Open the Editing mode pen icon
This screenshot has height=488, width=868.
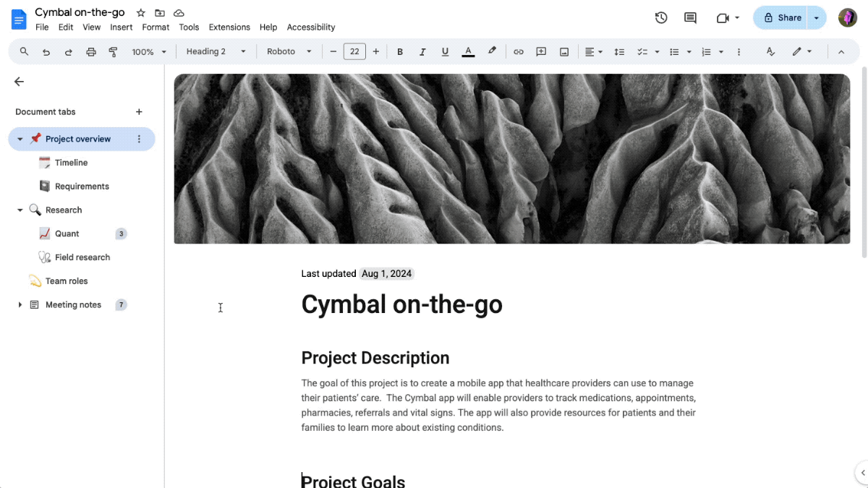(798, 51)
